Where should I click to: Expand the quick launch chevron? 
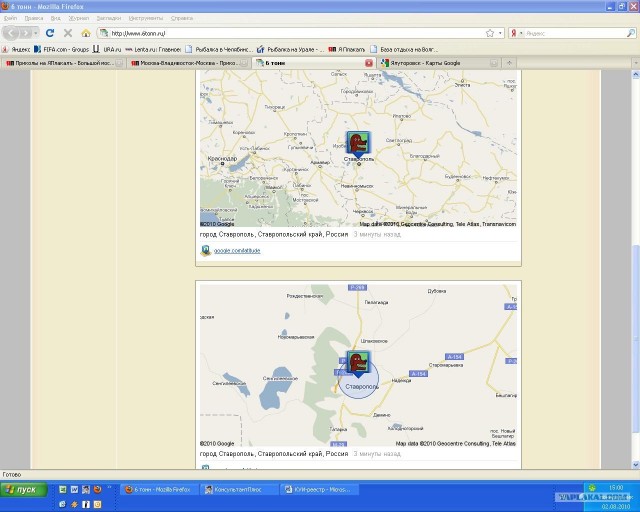(x=109, y=487)
